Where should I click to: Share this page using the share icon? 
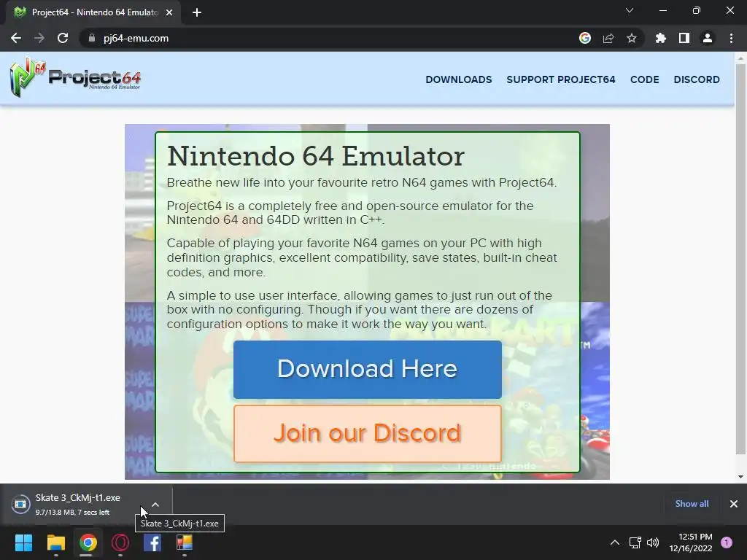click(x=608, y=38)
